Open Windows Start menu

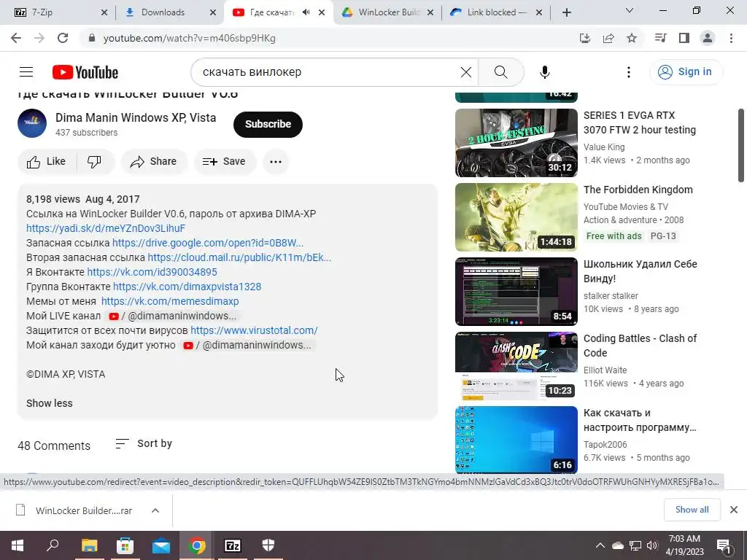[x=18, y=545]
